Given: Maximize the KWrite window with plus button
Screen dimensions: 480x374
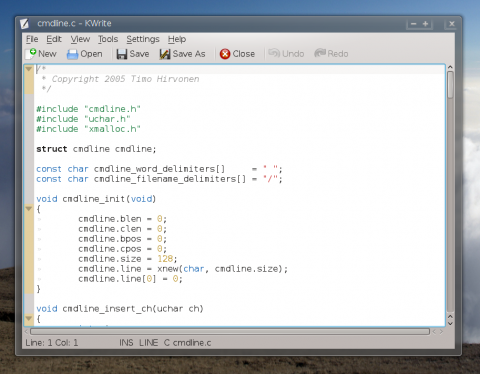Looking at the screenshot, I should pos(426,24).
